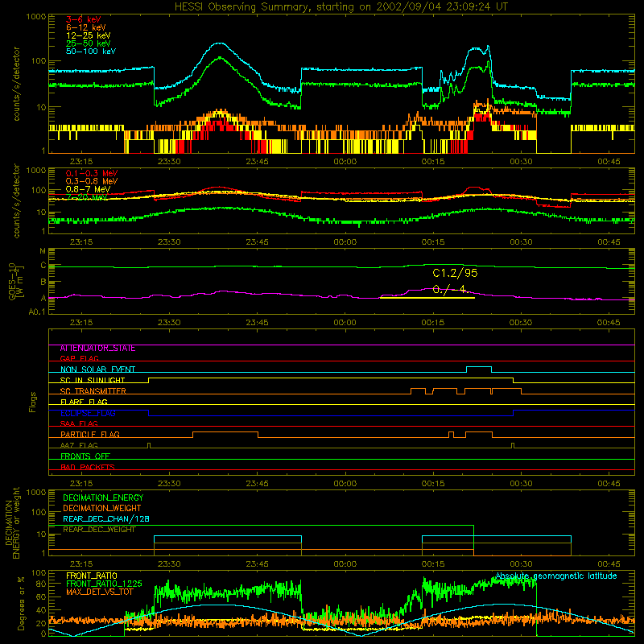Select the GAP_FLAG label

coord(79,358)
